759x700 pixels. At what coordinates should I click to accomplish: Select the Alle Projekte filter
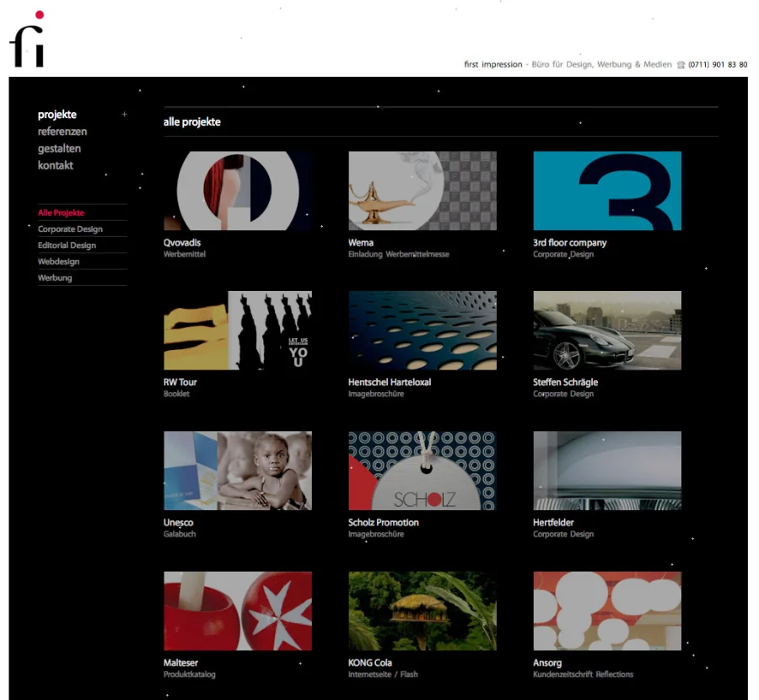coord(61,213)
